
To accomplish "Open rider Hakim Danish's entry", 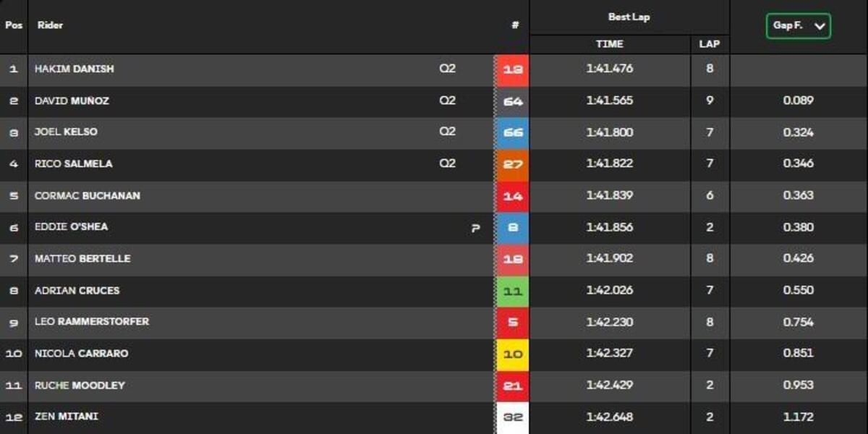I will click(74, 69).
